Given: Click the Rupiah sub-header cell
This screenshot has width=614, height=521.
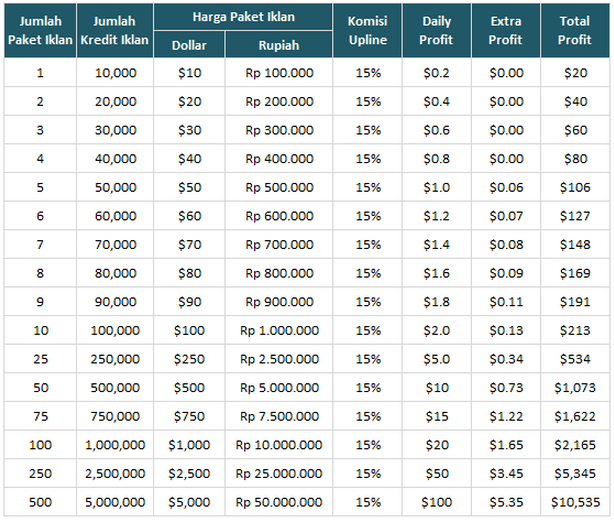Looking at the screenshot, I should [279, 45].
